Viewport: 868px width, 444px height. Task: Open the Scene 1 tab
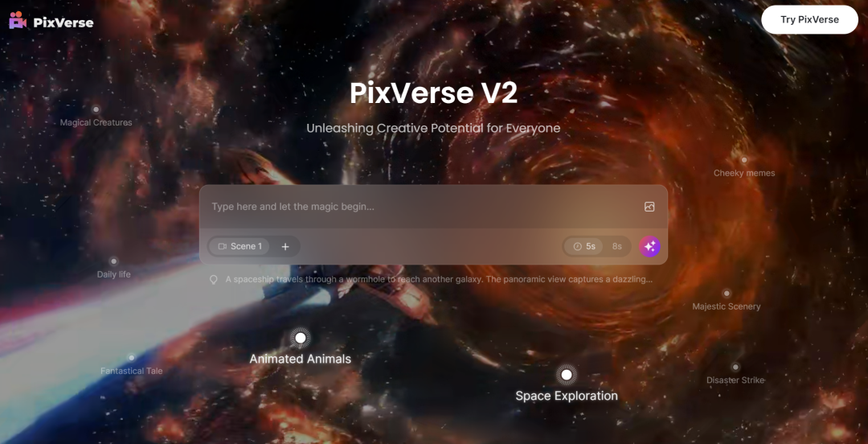click(240, 246)
